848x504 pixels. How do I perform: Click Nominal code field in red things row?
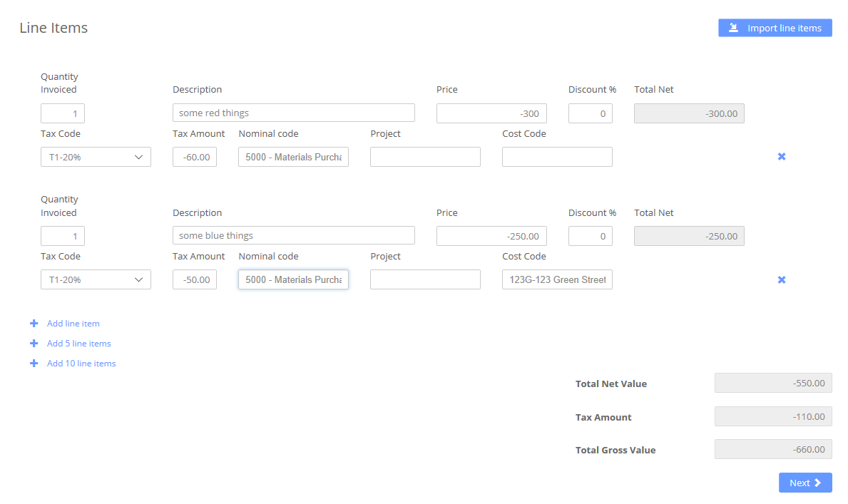(x=294, y=157)
